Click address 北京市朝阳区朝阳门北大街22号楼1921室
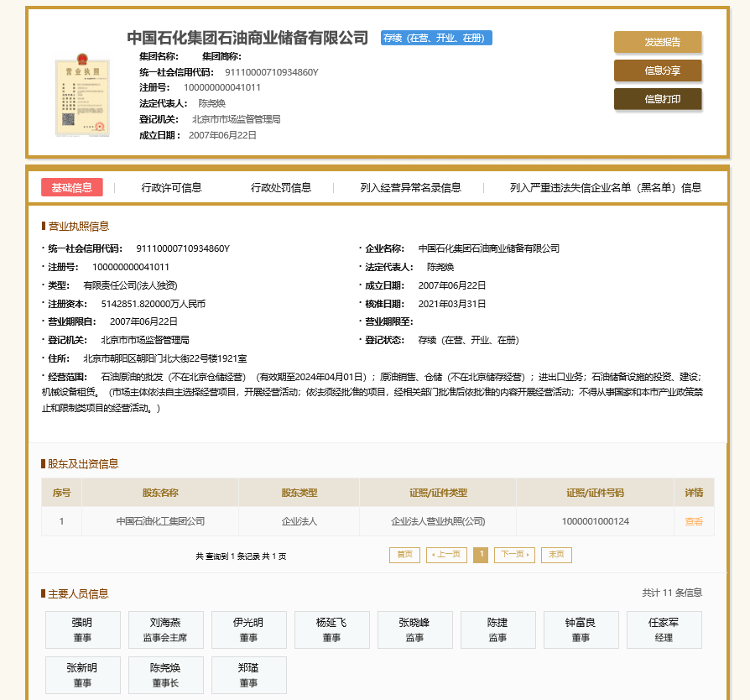The image size is (750, 700). 165,358
